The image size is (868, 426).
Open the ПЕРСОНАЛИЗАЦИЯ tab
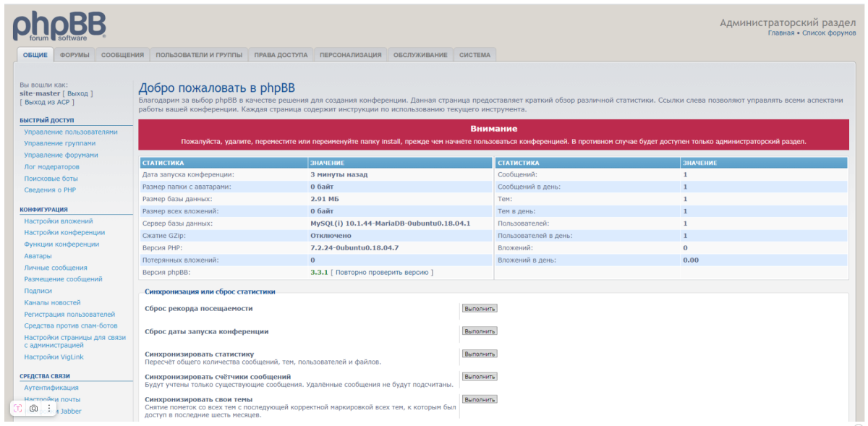click(x=350, y=55)
